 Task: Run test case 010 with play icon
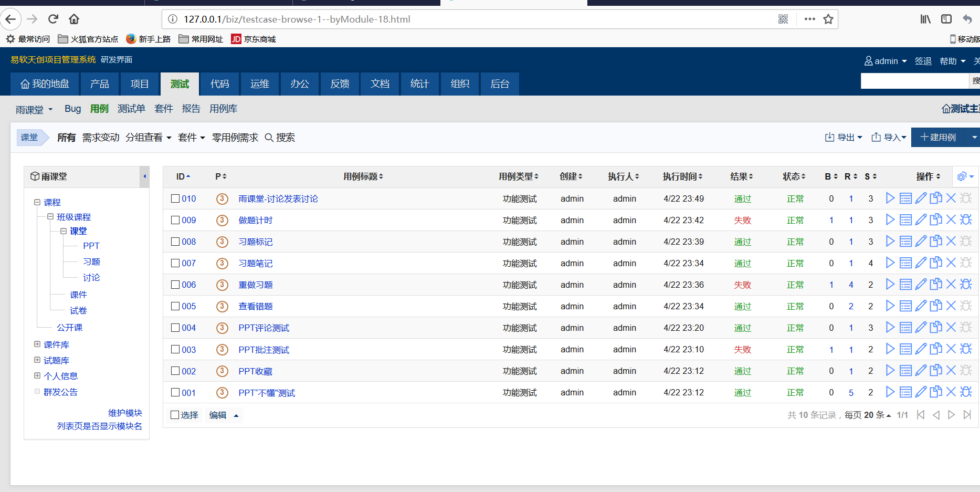pos(890,198)
